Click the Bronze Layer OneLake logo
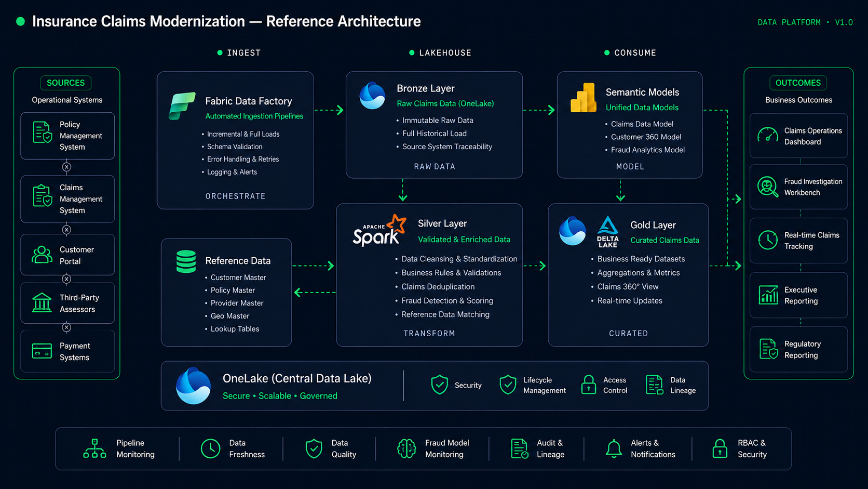Image resolution: width=868 pixels, height=489 pixels. tap(373, 96)
